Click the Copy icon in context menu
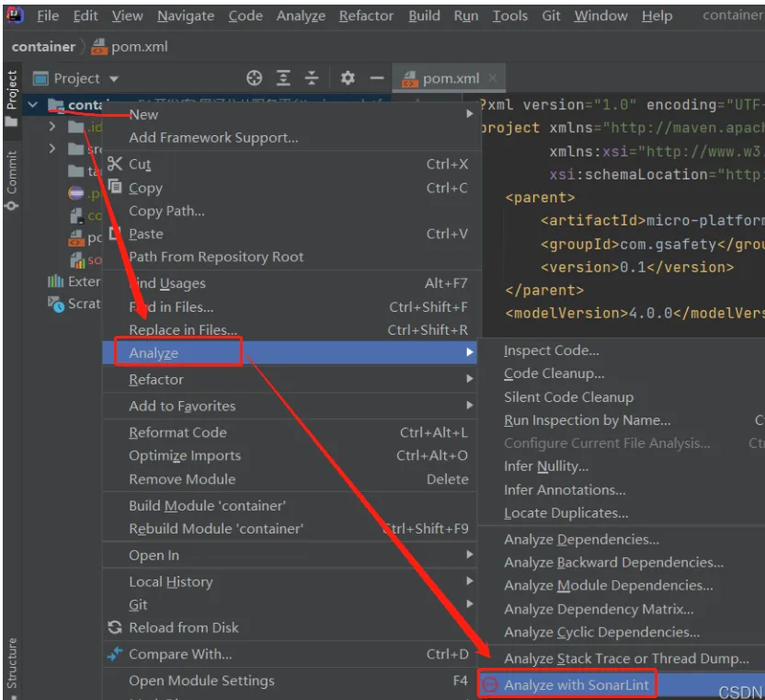The width and height of the screenshot is (765, 700). point(115,187)
